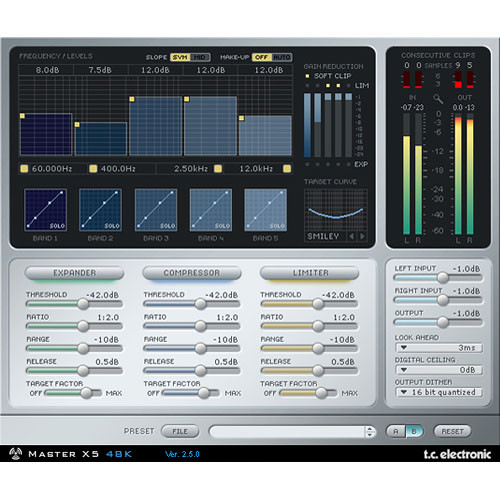The height and width of the screenshot is (500, 500).
Task: Solo Band 3
Action: pyautogui.click(x=167, y=226)
